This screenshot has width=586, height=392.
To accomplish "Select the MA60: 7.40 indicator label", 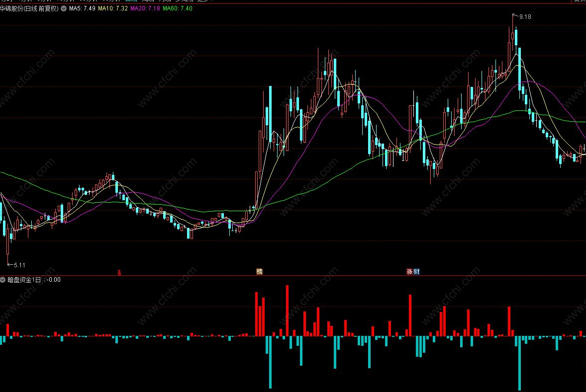I will (178, 8).
